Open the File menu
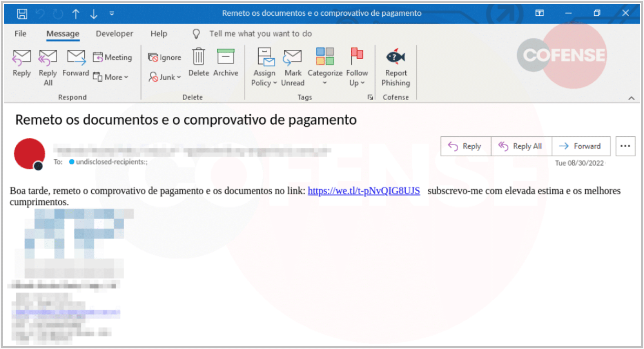The image size is (644, 349). [20, 34]
